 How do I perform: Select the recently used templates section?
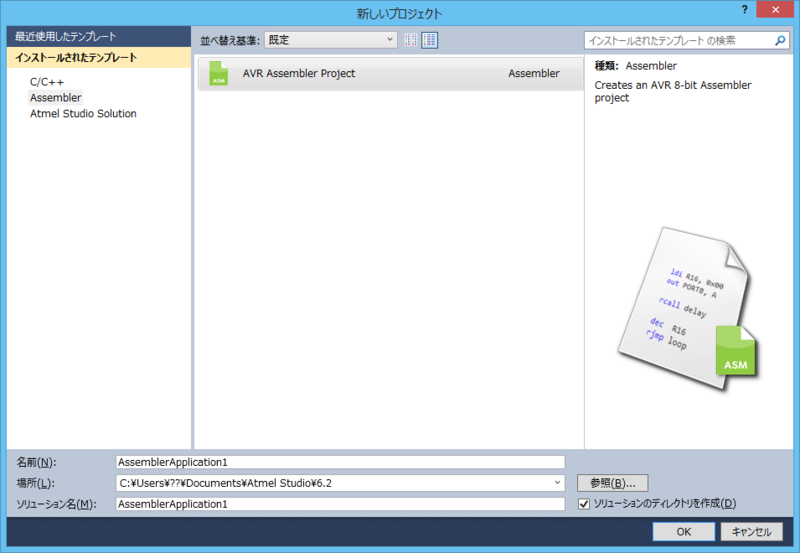point(99,37)
